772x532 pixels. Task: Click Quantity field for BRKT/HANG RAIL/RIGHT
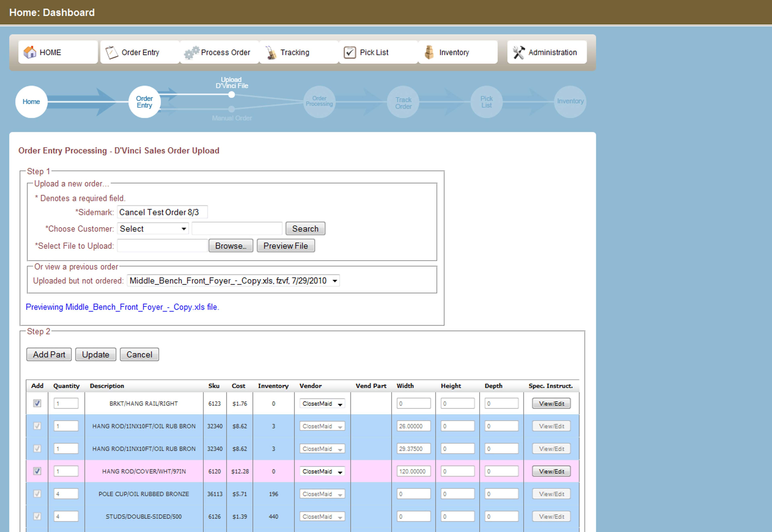66,403
